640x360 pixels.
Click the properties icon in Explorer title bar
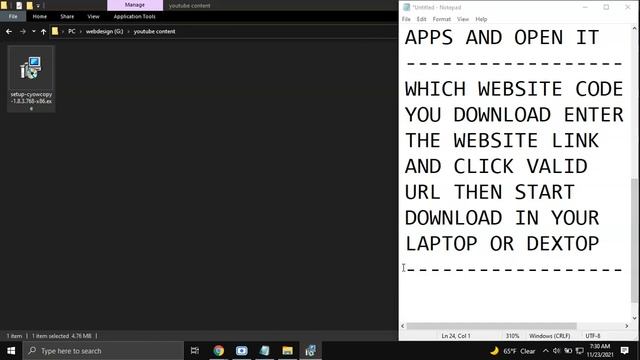click(x=19, y=5)
